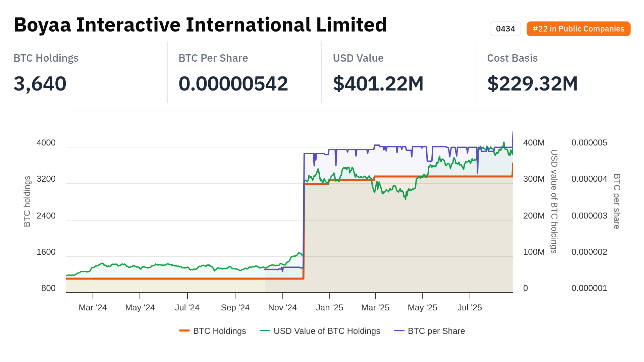Click the BTC per share axis title
This screenshot has height=362, width=644.
(616, 201)
